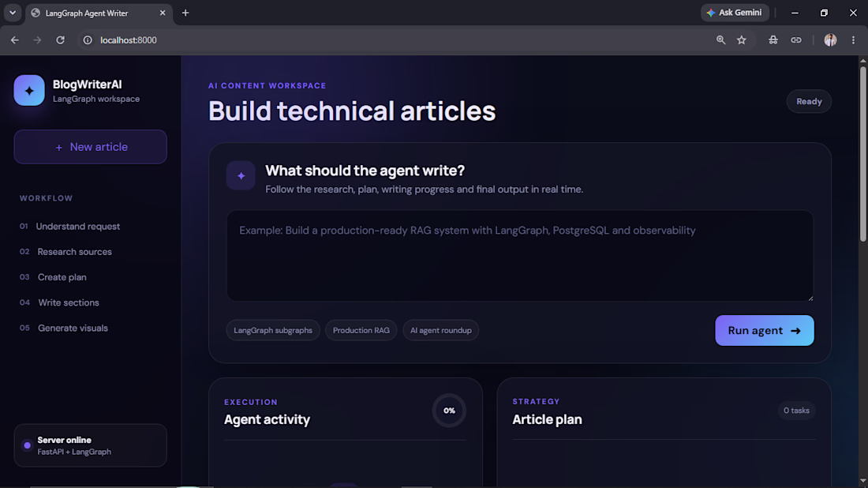
Task: Click the 'Build technical articles' heading
Action: (351, 111)
